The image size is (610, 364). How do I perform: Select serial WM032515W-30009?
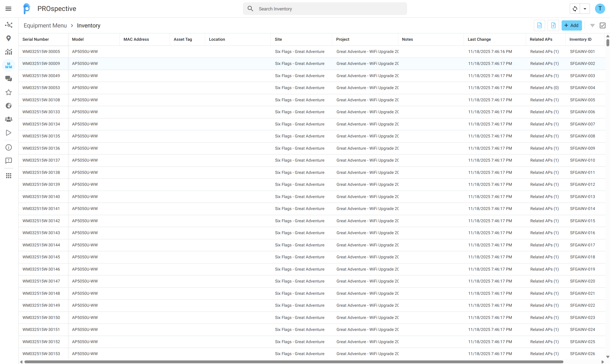pos(41,64)
